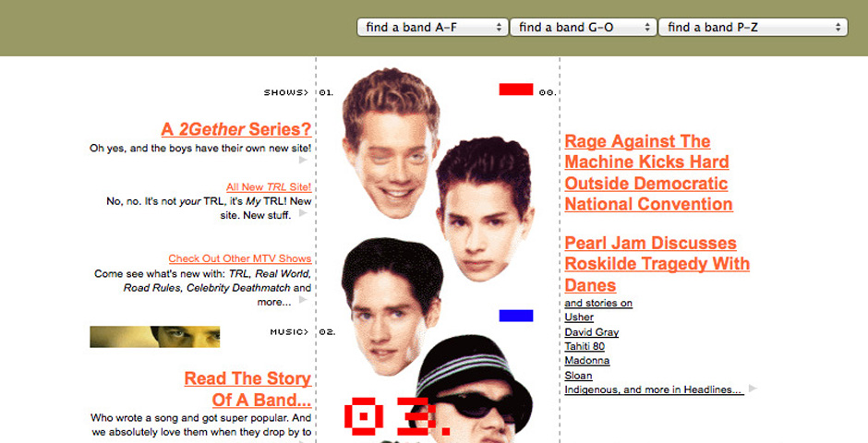Click the gray arrow after the 2Gether blurb
868x443 pixels.
tap(303, 160)
